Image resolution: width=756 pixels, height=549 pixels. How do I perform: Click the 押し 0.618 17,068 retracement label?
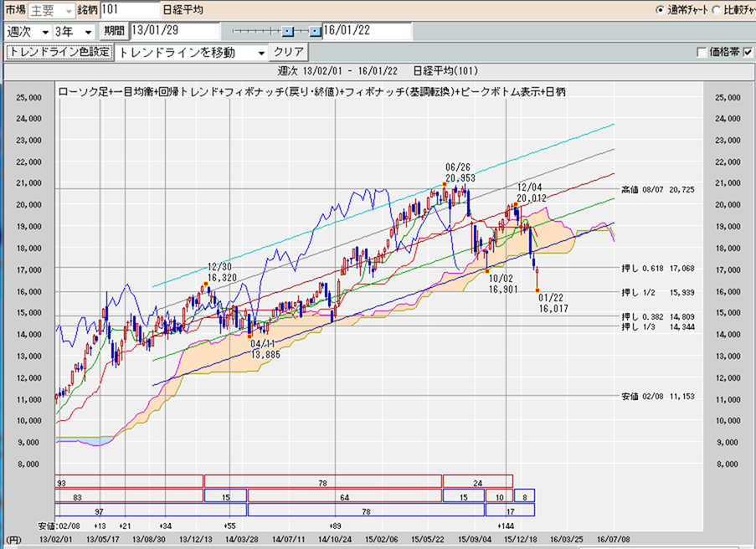tap(658, 269)
